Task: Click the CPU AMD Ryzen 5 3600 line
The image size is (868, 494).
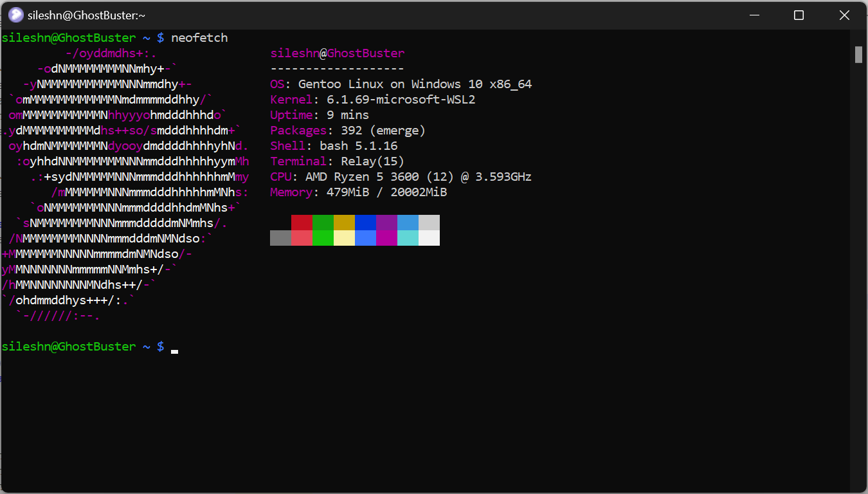Action: [401, 177]
